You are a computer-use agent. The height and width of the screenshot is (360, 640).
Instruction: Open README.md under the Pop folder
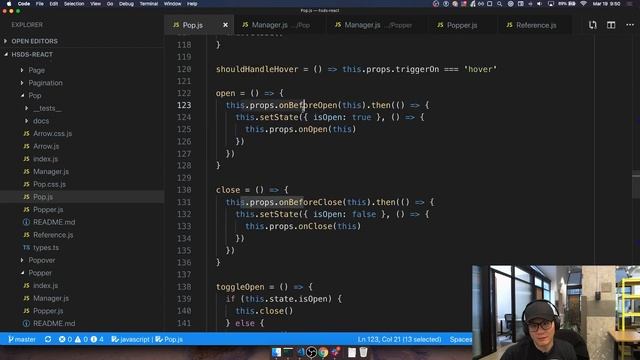pyautogui.click(x=54, y=222)
